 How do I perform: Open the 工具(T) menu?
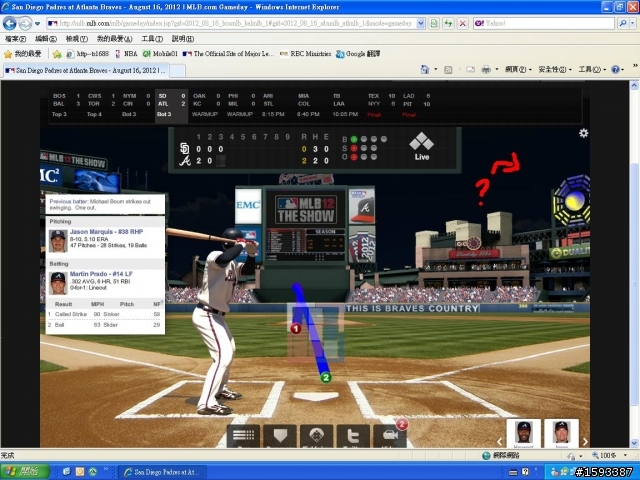click(x=152, y=39)
